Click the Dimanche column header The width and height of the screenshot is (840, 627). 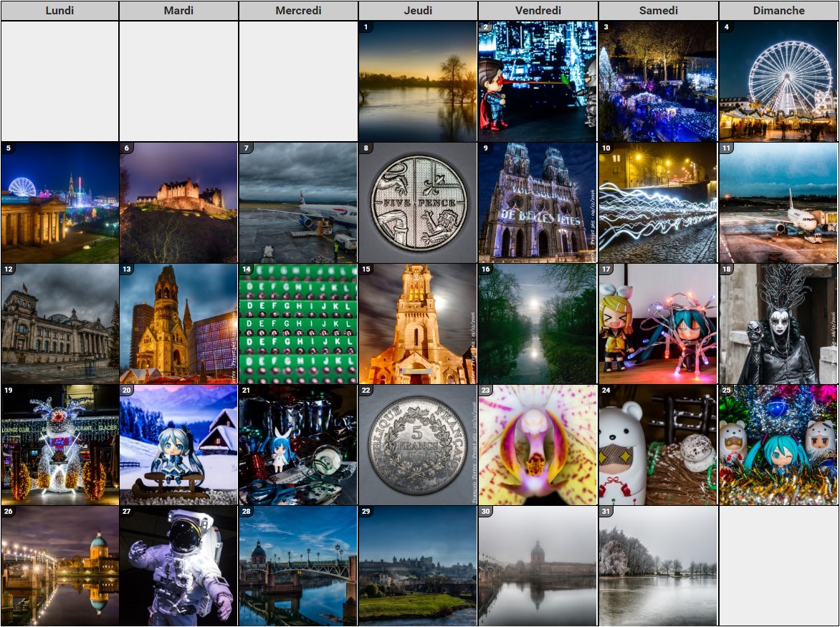tap(778, 11)
